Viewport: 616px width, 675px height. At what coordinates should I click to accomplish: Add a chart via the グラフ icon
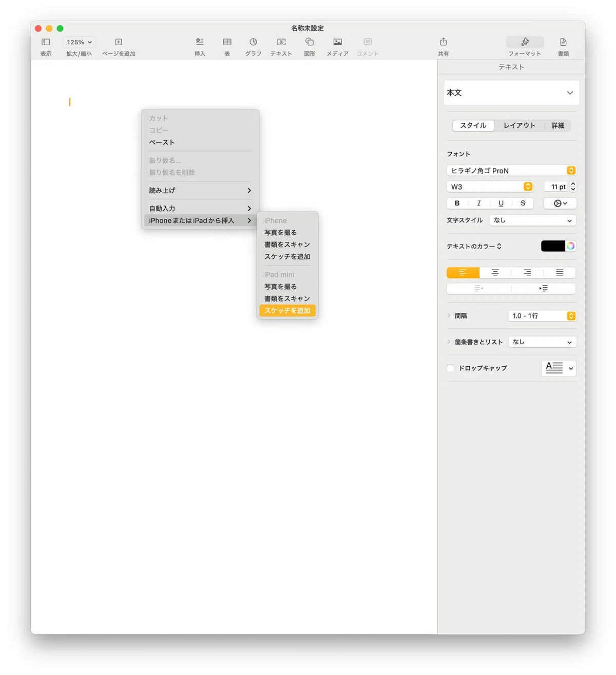pos(253,42)
